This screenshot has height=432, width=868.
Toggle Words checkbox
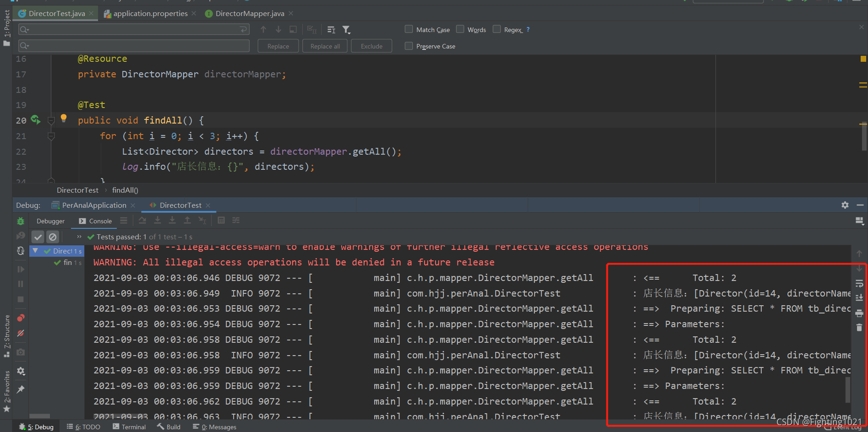[x=460, y=29]
